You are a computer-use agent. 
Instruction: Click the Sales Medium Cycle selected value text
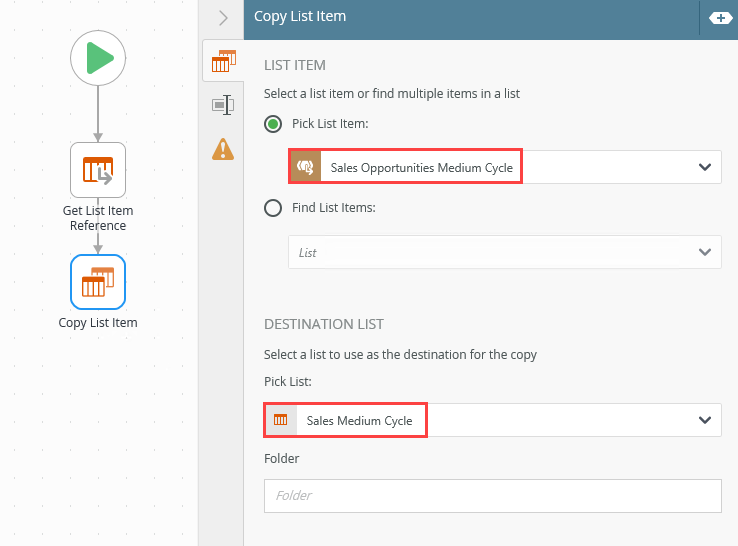coord(359,421)
